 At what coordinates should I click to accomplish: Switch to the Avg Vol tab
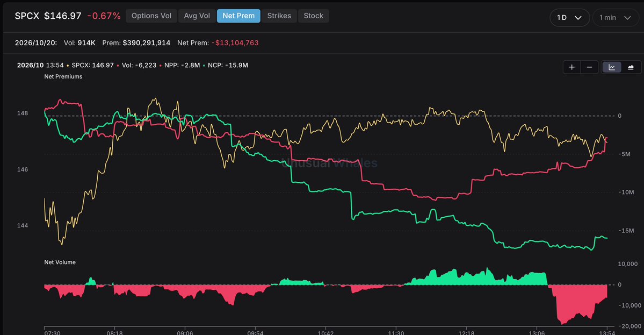coord(197,16)
